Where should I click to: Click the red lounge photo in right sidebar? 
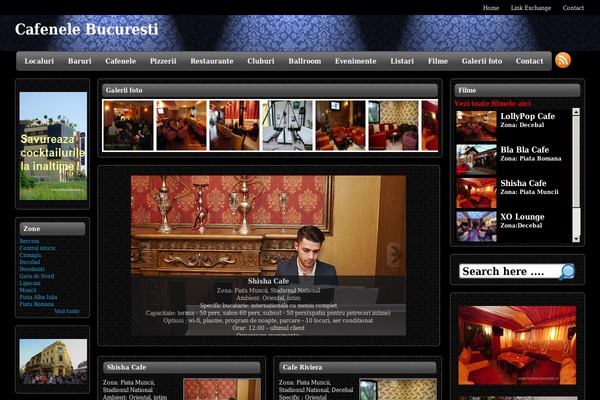point(517,345)
